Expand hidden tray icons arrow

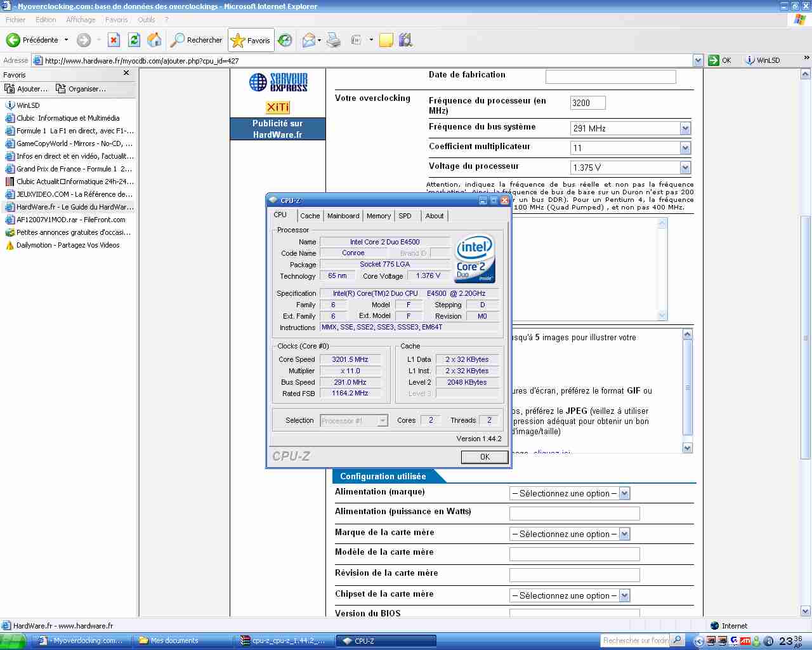(x=698, y=641)
